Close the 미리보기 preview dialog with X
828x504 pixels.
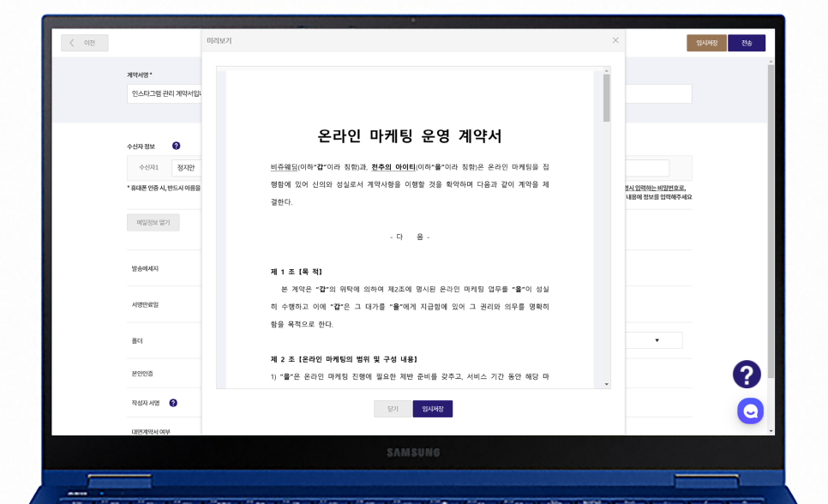pos(615,40)
